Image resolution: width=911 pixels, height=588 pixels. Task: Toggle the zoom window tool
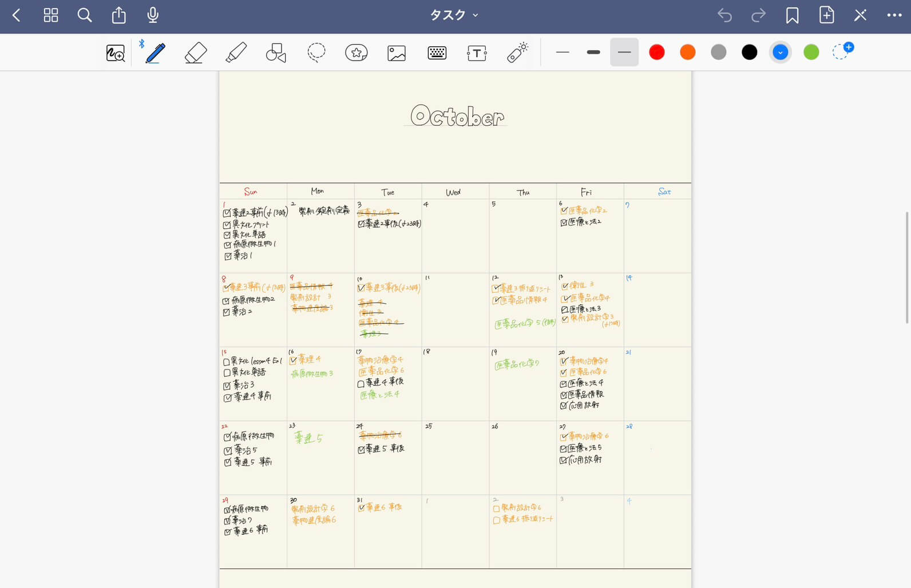click(116, 53)
